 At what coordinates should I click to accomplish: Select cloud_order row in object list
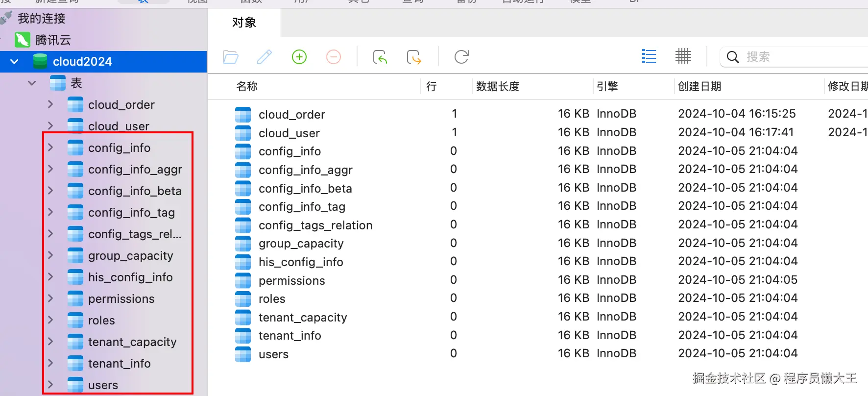pos(538,114)
